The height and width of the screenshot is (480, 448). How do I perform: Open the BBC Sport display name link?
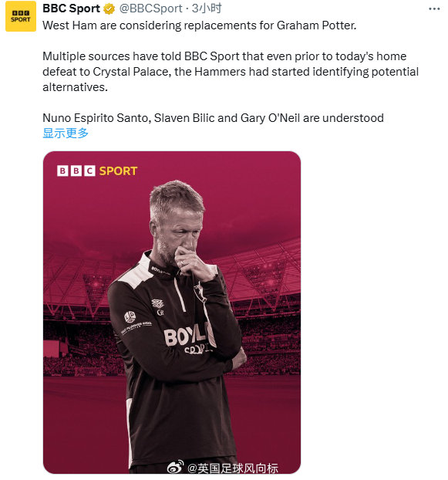click(x=71, y=8)
